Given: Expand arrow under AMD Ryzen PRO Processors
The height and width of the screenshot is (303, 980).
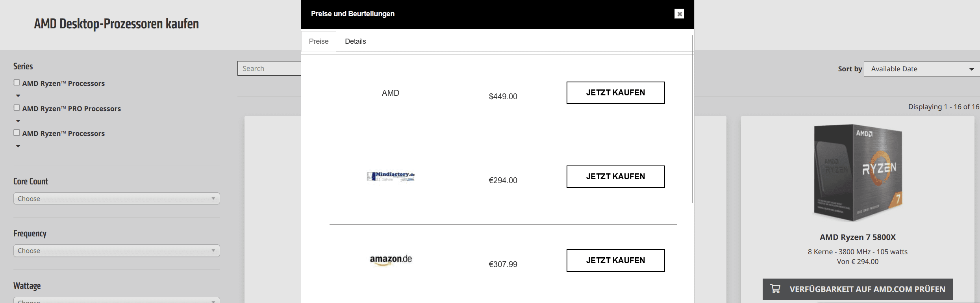Looking at the screenshot, I should 18,121.
